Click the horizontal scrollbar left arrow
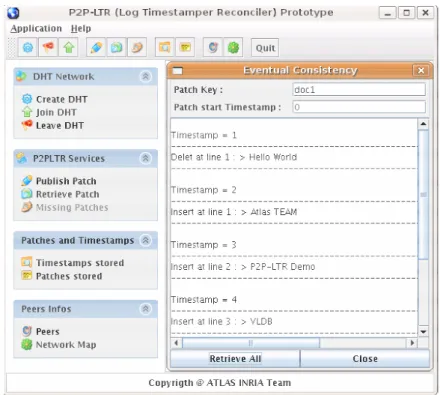Screen dimensions: 440x395 tap(176, 343)
